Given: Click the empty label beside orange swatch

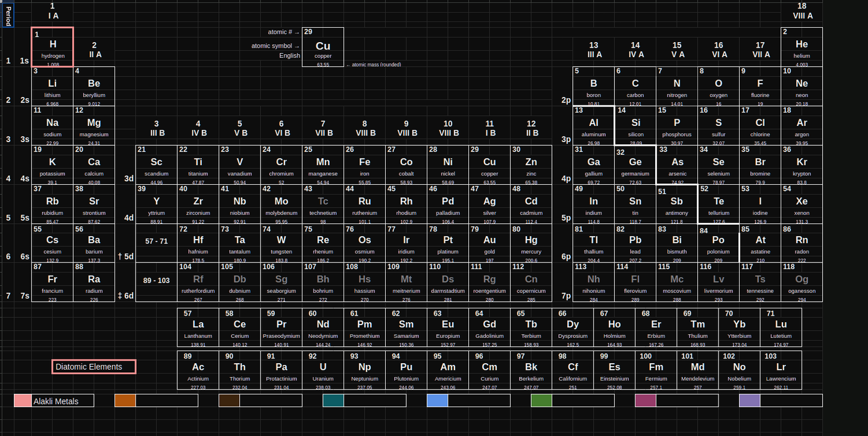Looking at the screenshot, I should pyautogui.click(x=167, y=401).
